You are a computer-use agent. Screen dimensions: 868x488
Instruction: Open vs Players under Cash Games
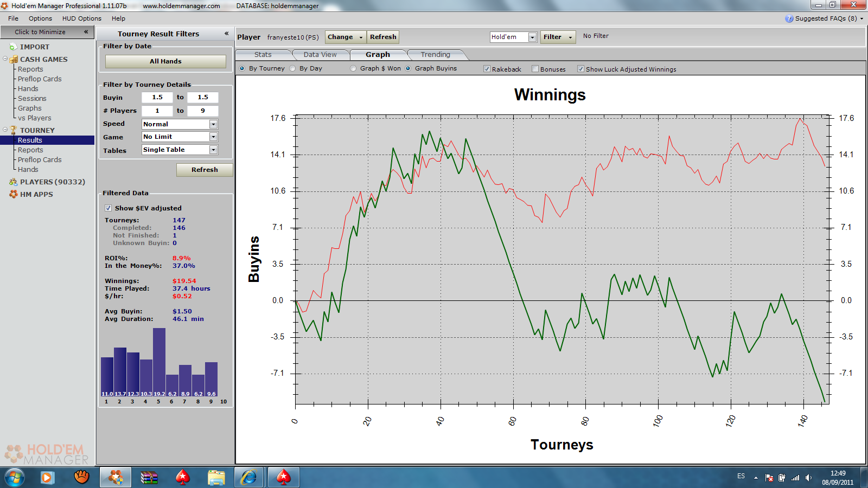(34, 118)
